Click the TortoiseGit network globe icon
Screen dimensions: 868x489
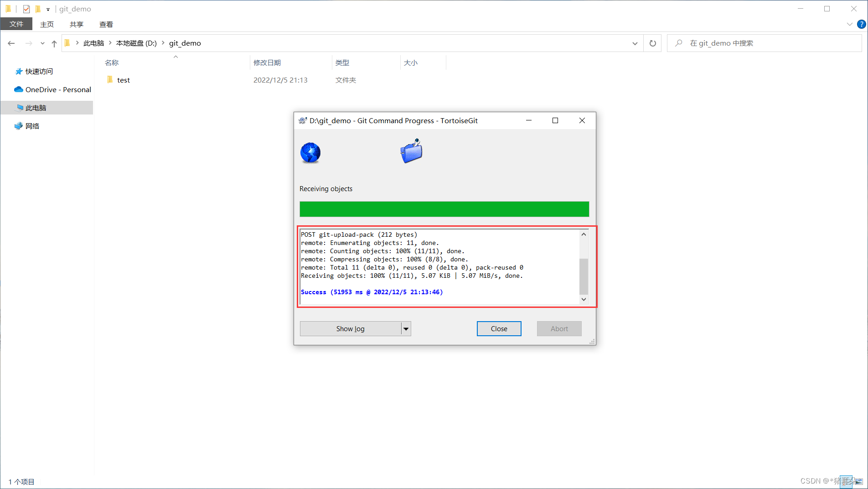pyautogui.click(x=310, y=153)
